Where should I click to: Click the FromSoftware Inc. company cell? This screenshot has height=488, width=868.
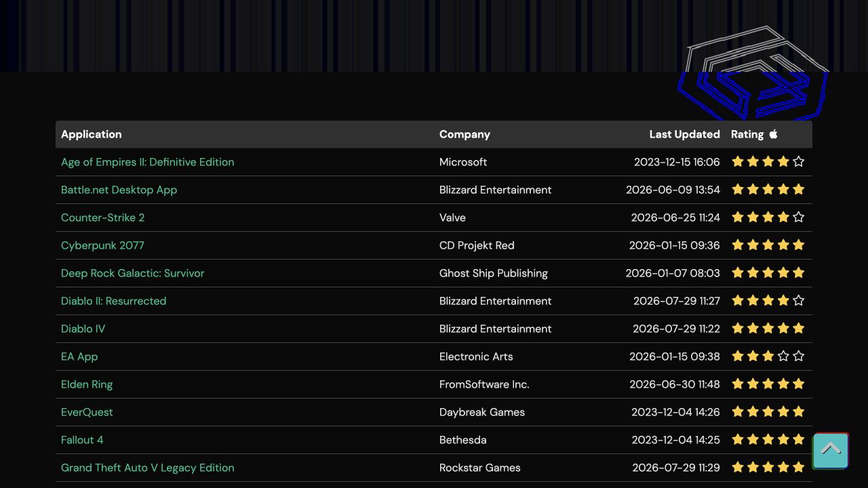pyautogui.click(x=484, y=384)
